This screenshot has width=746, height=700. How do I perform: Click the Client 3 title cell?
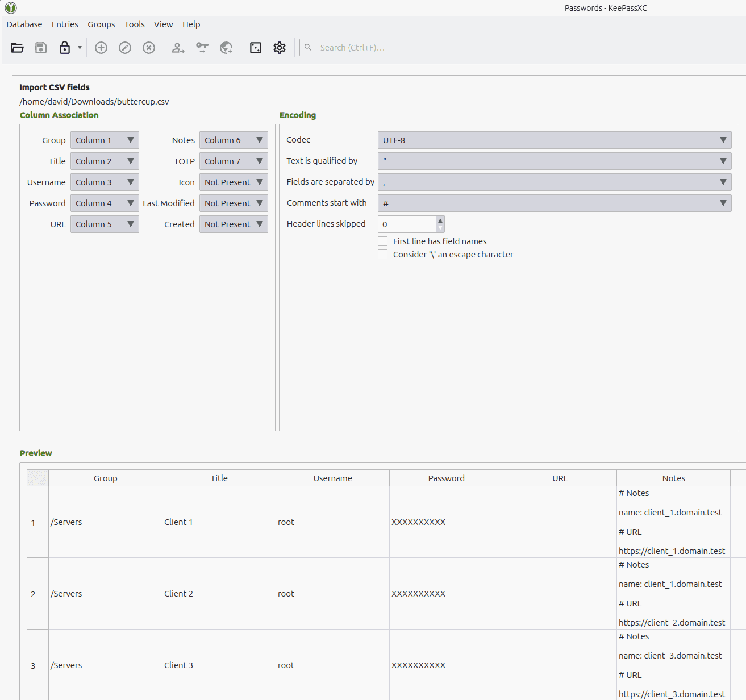point(219,665)
